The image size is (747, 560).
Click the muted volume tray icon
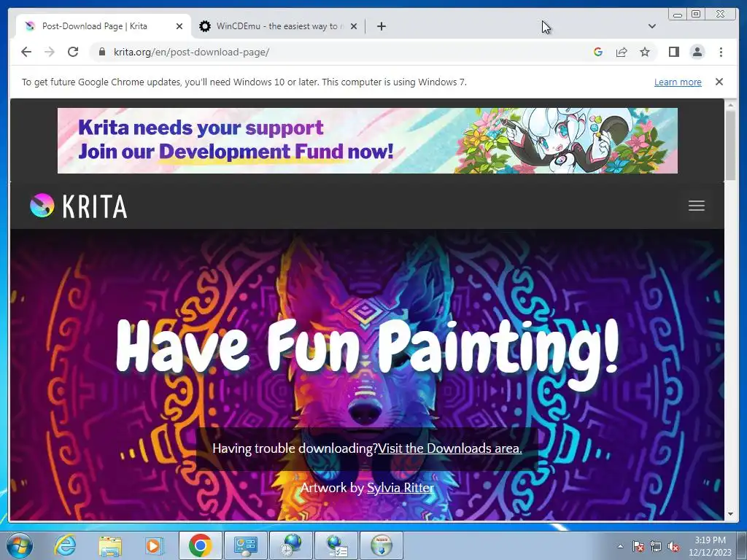tap(673, 546)
